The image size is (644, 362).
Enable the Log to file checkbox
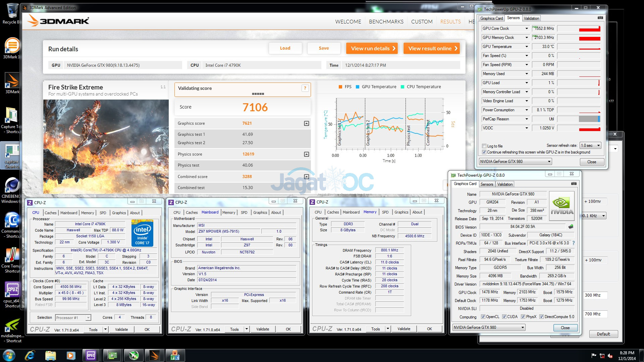(x=484, y=146)
